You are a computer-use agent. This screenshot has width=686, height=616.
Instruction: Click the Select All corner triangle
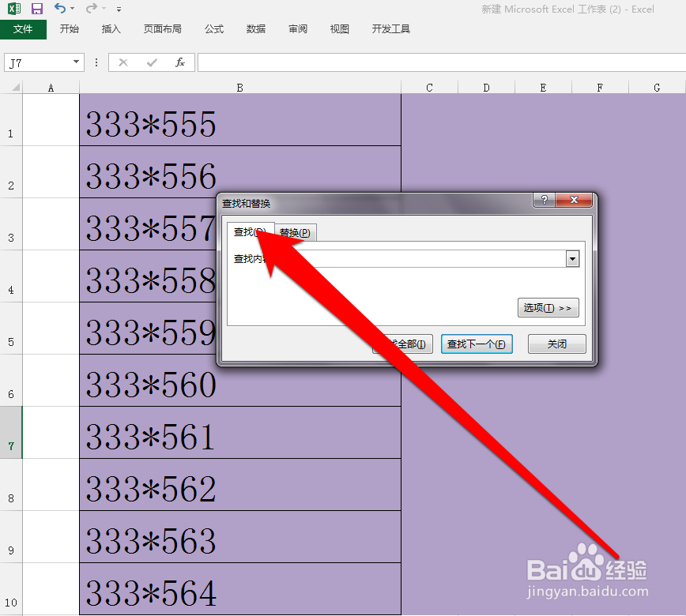pos(15,88)
